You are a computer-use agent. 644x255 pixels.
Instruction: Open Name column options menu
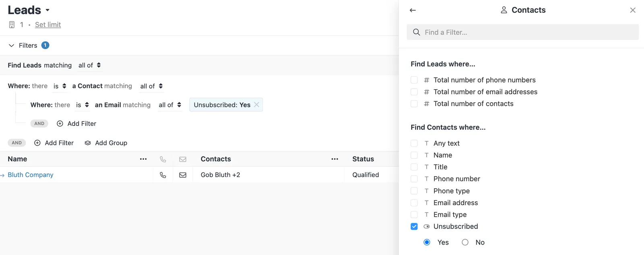143,159
